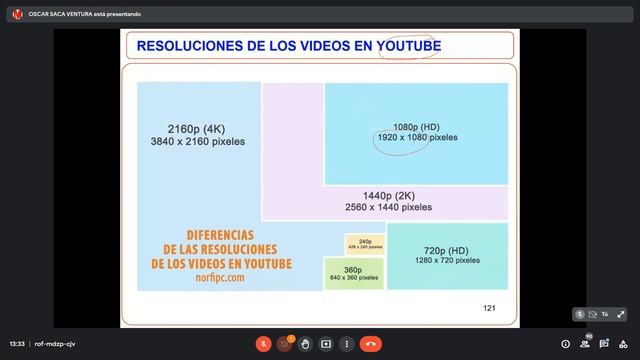Click your avatar in the self-view bar

[580, 314]
